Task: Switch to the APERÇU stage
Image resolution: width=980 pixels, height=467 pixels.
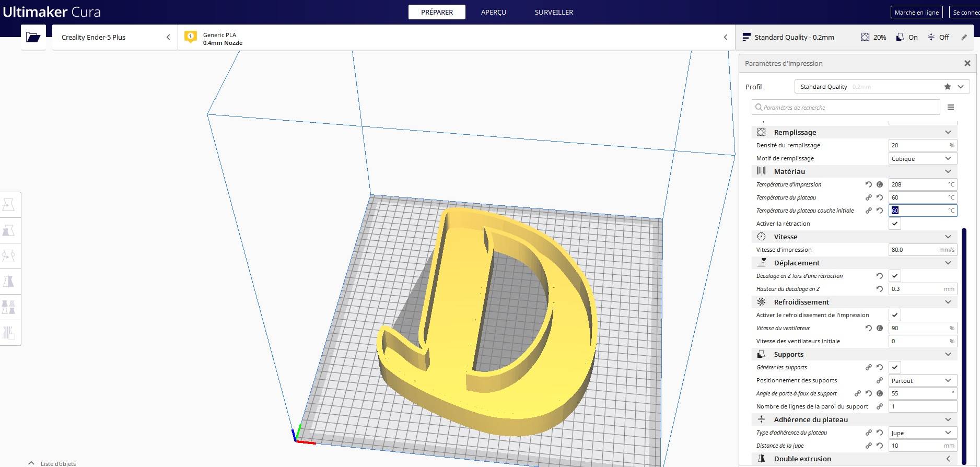Action: [x=494, y=12]
